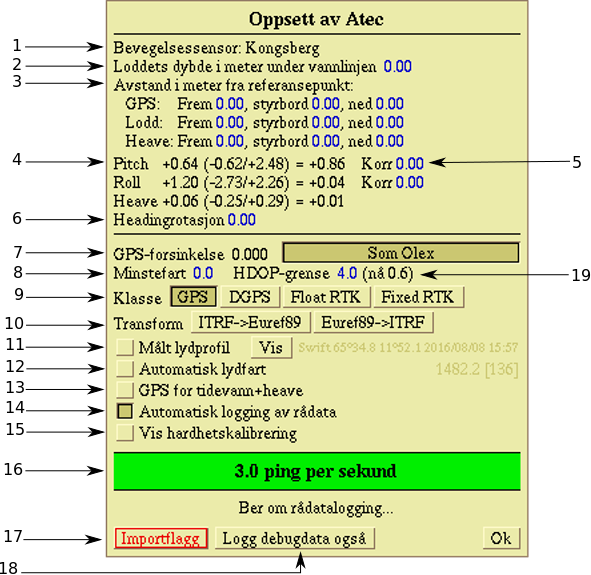Select Float RTK class
Image resolution: width=591 pixels, height=575 pixels.
click(x=326, y=297)
